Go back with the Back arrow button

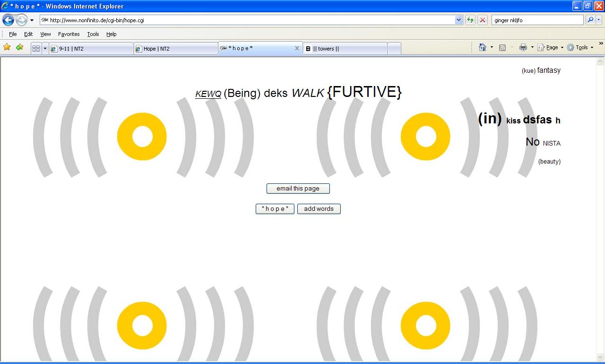(8, 20)
